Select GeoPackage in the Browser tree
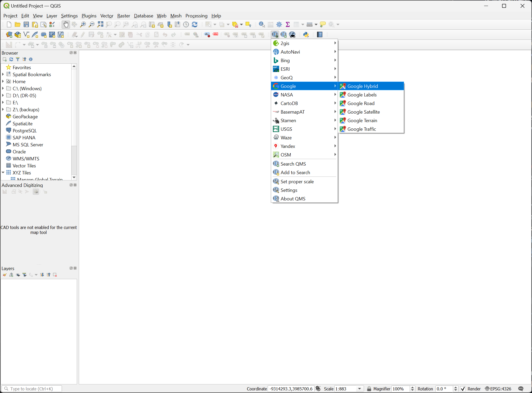 click(x=25, y=116)
